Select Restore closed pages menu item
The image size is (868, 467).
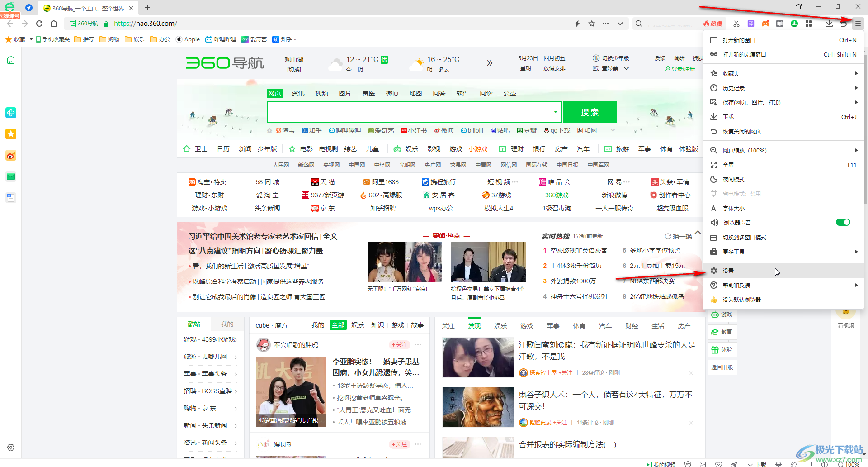point(783,131)
